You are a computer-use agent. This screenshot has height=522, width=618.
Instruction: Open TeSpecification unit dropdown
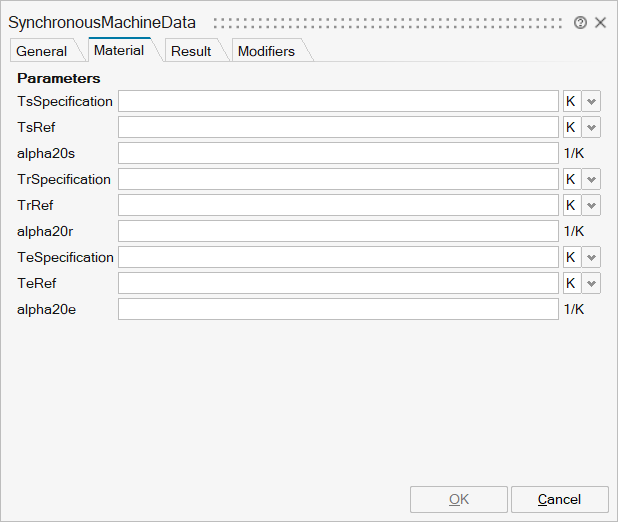592,257
